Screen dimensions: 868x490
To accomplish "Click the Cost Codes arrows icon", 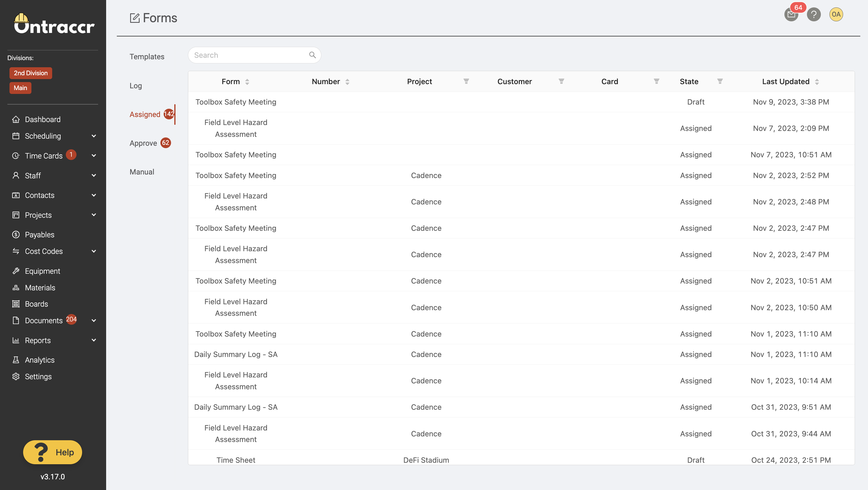I will click(x=16, y=251).
